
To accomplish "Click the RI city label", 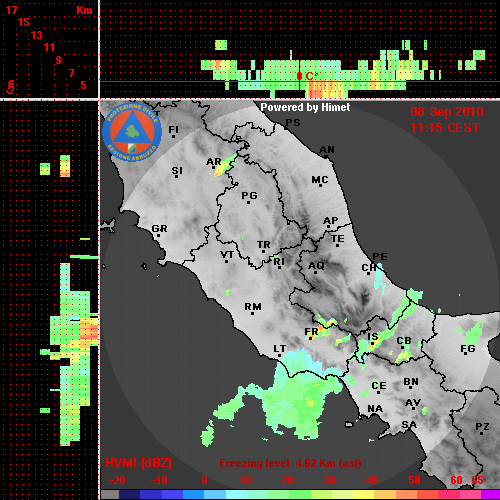I will [x=279, y=262].
